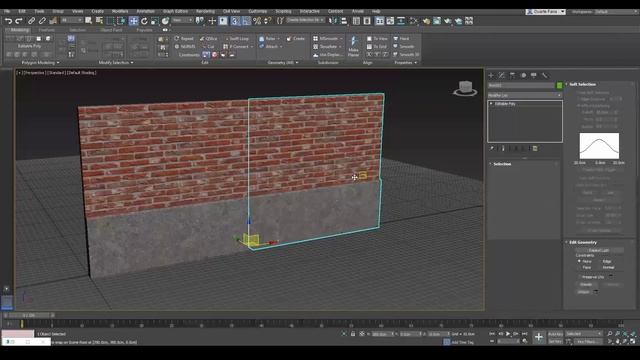Expand the Editable Poly stack entry

coord(491,104)
